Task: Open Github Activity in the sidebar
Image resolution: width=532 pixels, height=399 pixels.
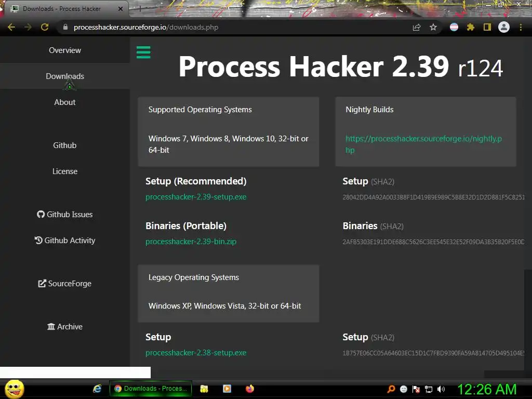Action: point(65,240)
